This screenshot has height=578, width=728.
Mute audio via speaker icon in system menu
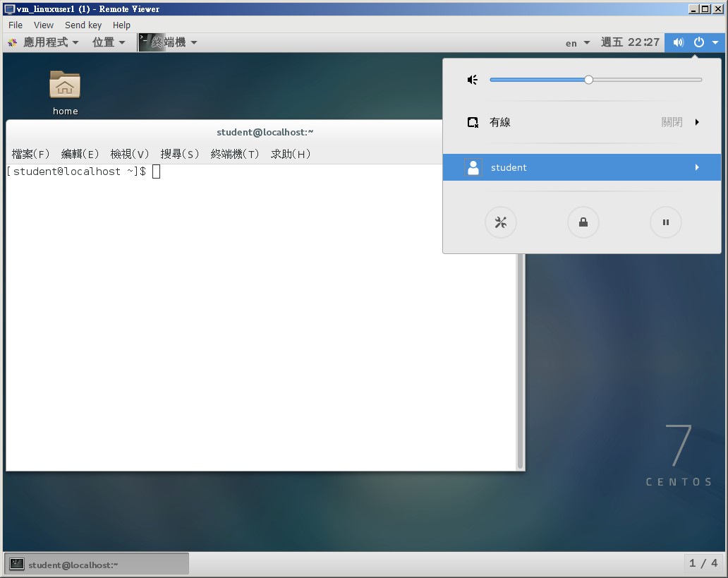click(x=472, y=79)
